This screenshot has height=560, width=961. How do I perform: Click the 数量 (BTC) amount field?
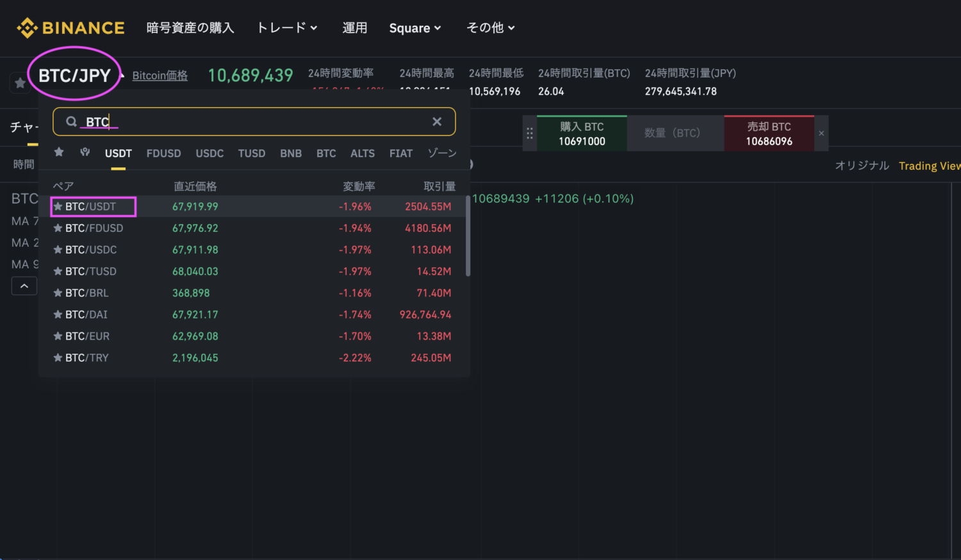674,133
